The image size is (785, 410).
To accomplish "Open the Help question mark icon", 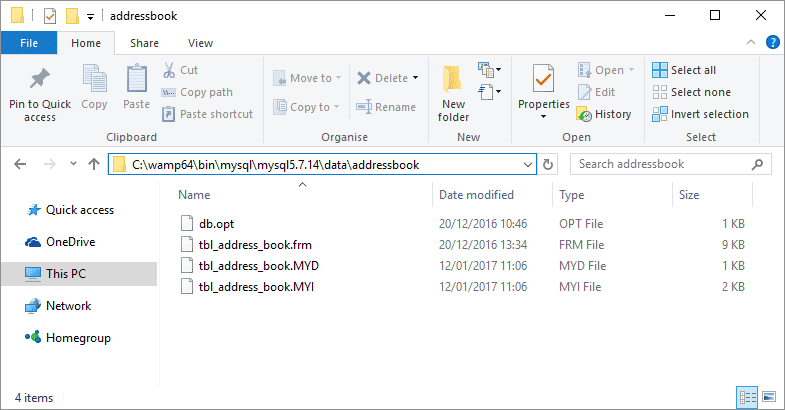I will pyautogui.click(x=772, y=43).
